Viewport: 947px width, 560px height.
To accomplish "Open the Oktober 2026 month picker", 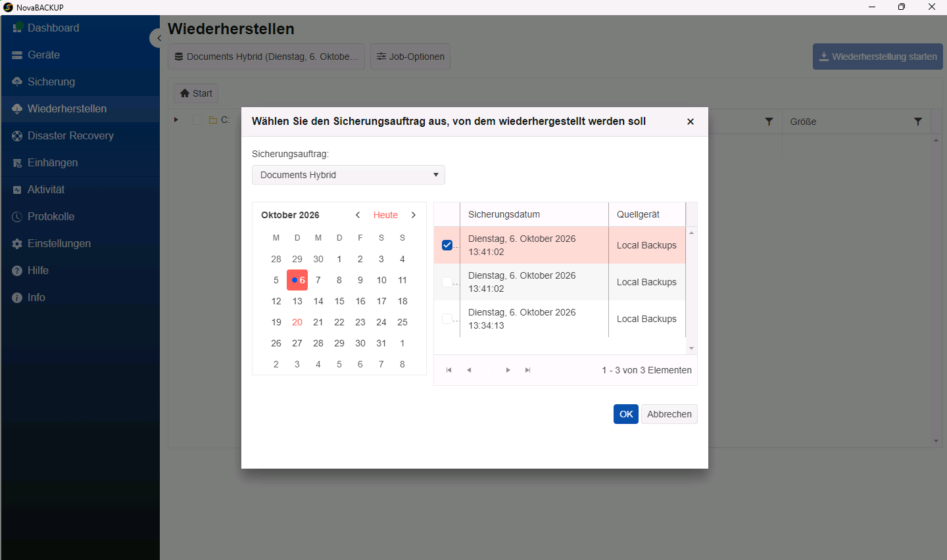I will point(290,215).
